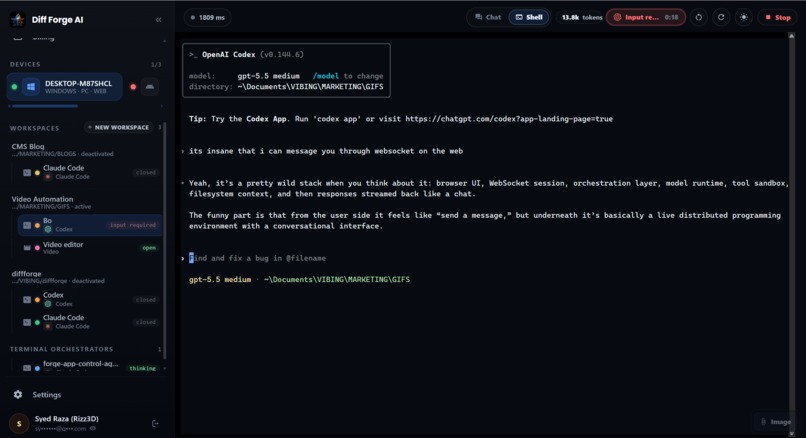806x438 pixels.
Task: Click terminal icon of diffforge Claude Code
Action: [27, 322]
